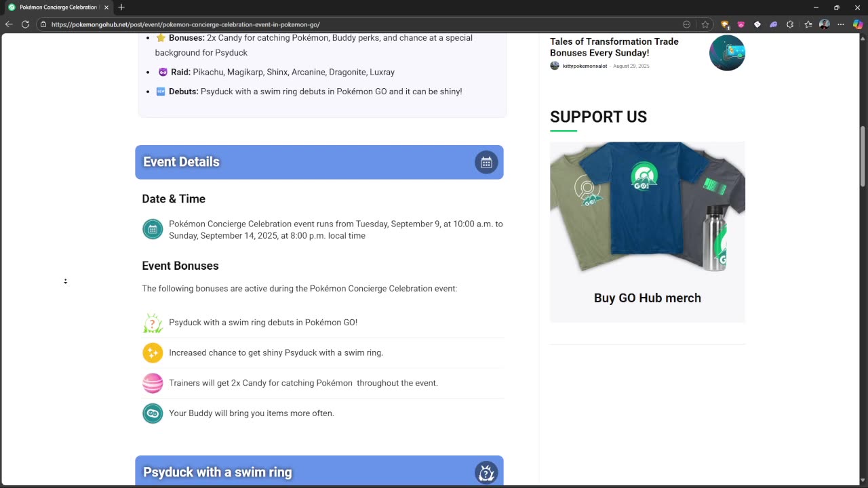This screenshot has height=488, width=868.
Task: Select text 'Psyduck with a swim ring debuts in Pokémon GO!'
Action: [263, 323]
